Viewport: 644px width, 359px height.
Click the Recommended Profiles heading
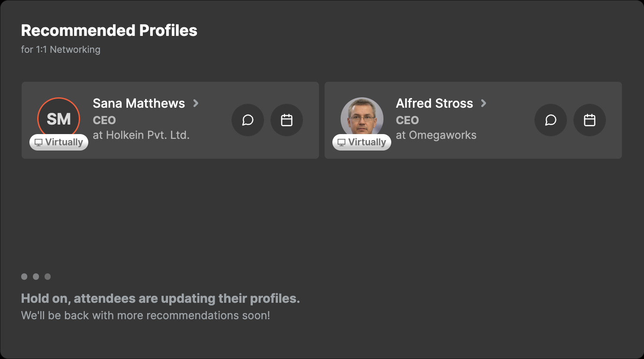(109, 30)
